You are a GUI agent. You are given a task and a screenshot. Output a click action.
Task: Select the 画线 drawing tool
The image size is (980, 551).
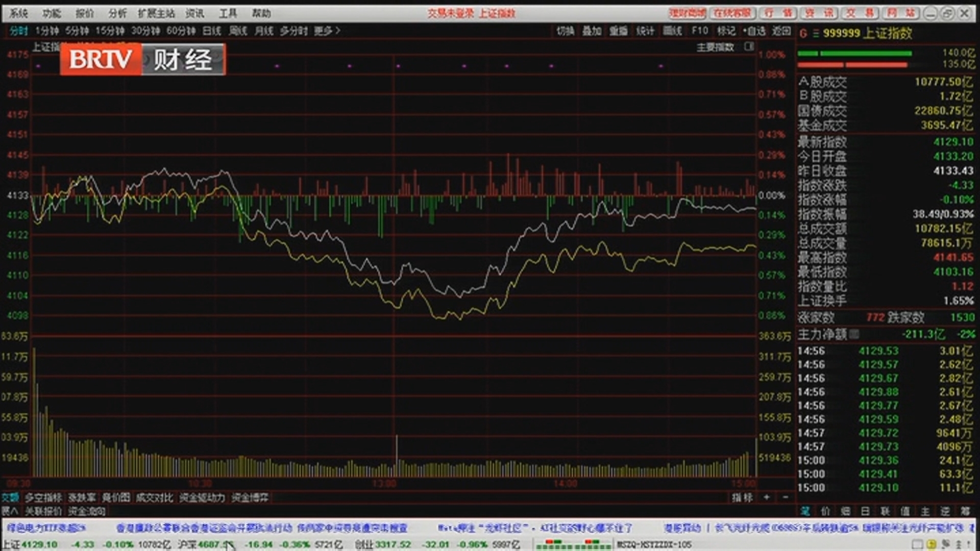673,31
